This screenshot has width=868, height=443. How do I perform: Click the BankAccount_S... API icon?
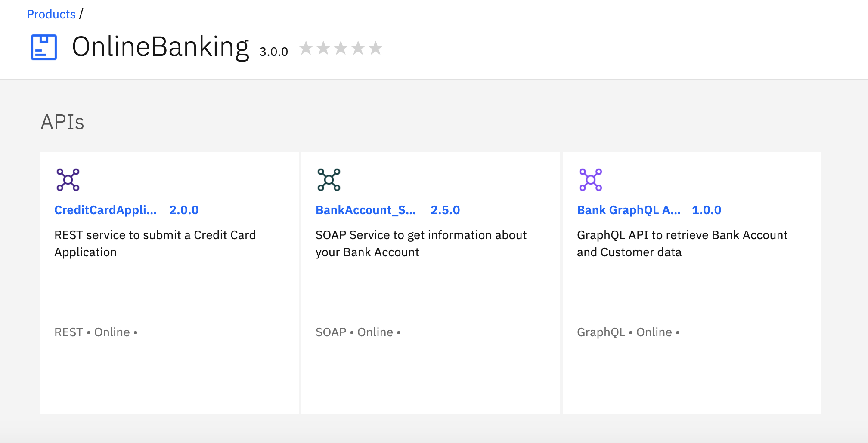pyautogui.click(x=329, y=180)
